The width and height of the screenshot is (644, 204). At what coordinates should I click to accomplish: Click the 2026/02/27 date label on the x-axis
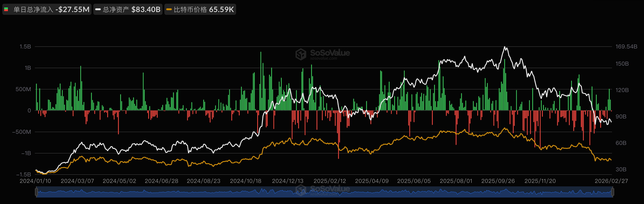point(611,181)
